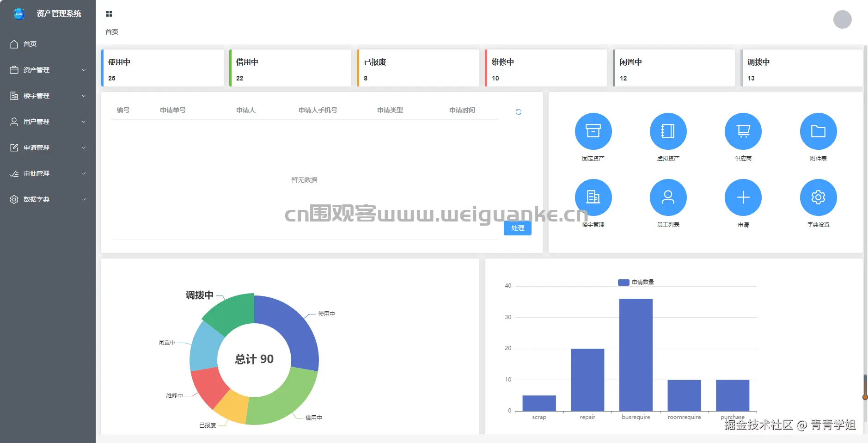The width and height of the screenshot is (868, 443).
Task: Select 审批管理 menu label
Action: pyautogui.click(x=37, y=173)
